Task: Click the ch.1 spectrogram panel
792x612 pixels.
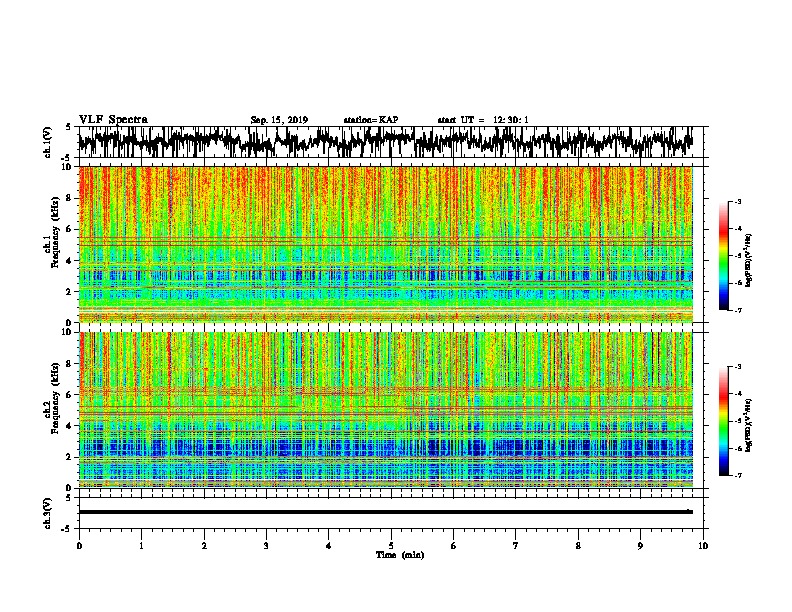Action: tap(385, 244)
